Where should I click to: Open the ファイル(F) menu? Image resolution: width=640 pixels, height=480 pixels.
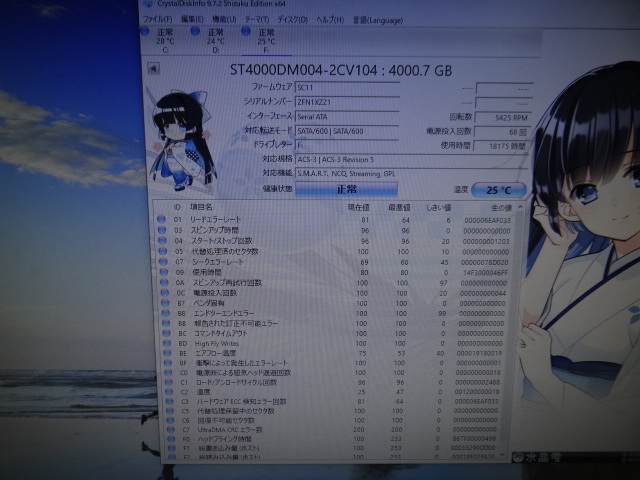click(158, 19)
